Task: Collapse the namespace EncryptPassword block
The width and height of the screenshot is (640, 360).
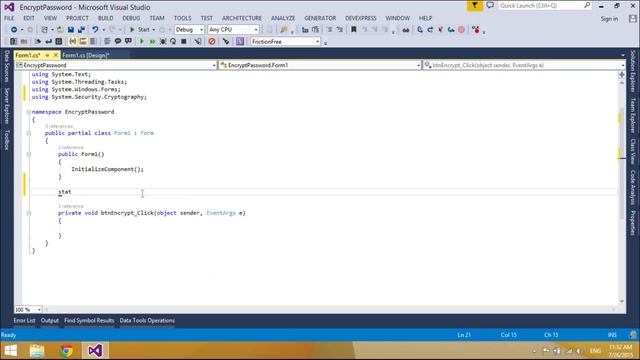Action: tap(29, 112)
